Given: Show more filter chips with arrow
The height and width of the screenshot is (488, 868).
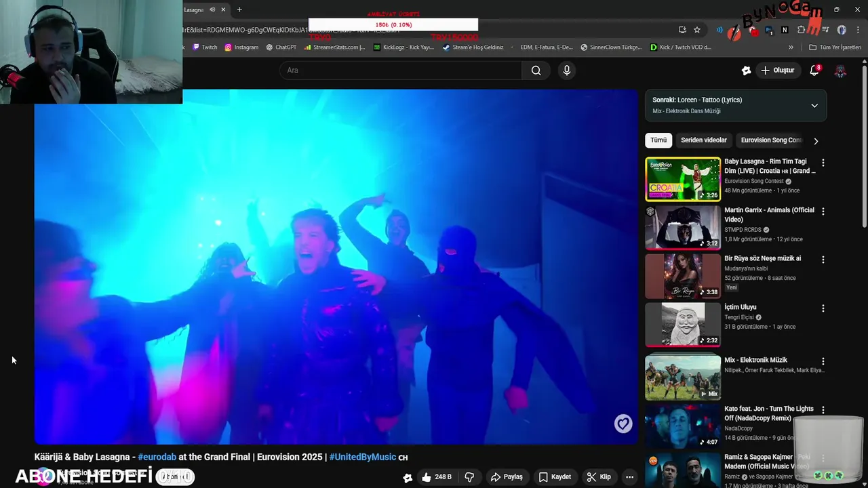Looking at the screenshot, I should (x=816, y=141).
